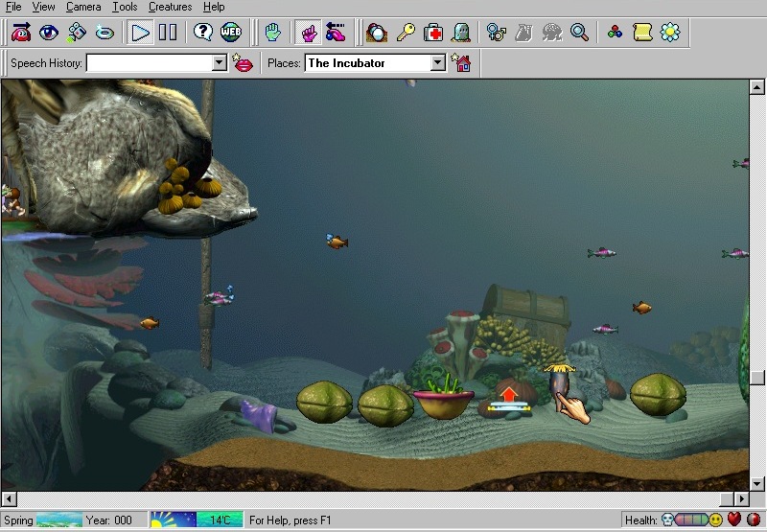767x532 pixels.
Task: Click the red lips speech button
Action: click(244, 63)
